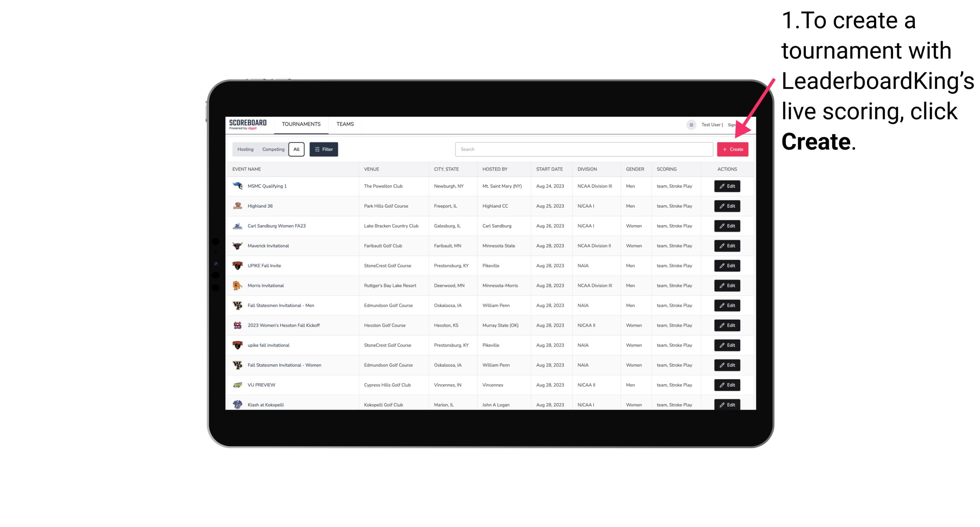
Task: Select the All filter toggle
Action: click(296, 149)
